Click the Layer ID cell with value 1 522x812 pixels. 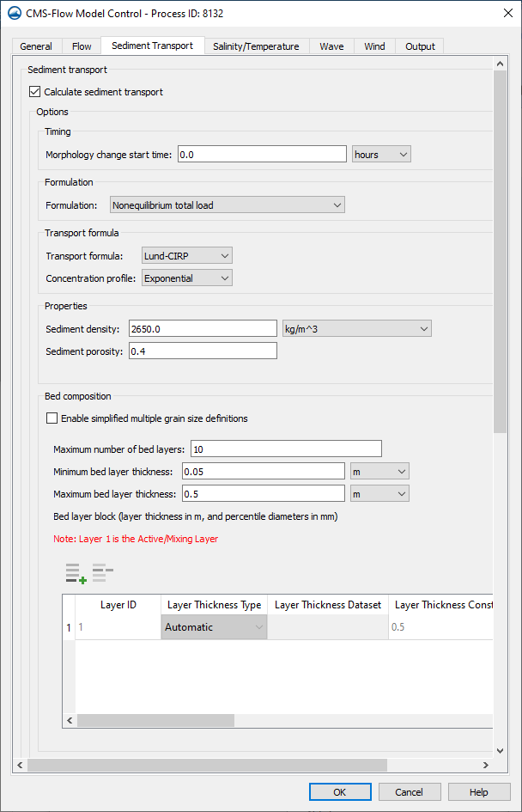click(x=118, y=627)
